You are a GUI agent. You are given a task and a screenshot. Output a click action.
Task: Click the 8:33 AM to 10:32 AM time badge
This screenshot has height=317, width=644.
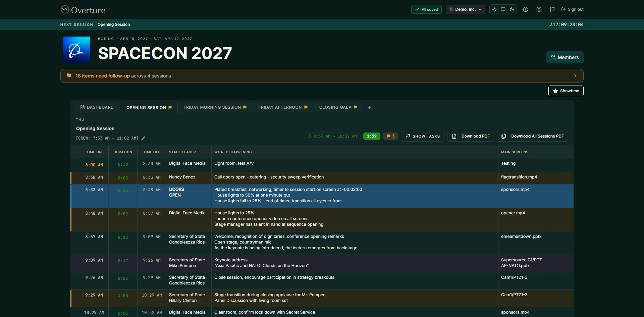pos(332,136)
